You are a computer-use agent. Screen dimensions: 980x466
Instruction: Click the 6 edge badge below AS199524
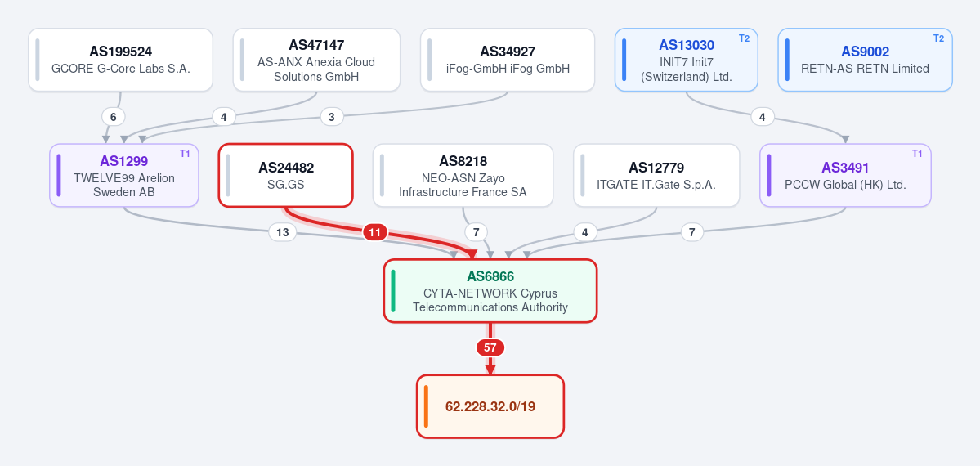coord(113,117)
